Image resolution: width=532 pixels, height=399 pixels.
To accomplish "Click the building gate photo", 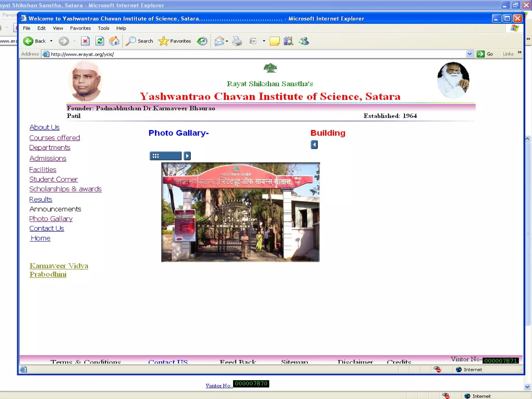I will click(x=240, y=212).
